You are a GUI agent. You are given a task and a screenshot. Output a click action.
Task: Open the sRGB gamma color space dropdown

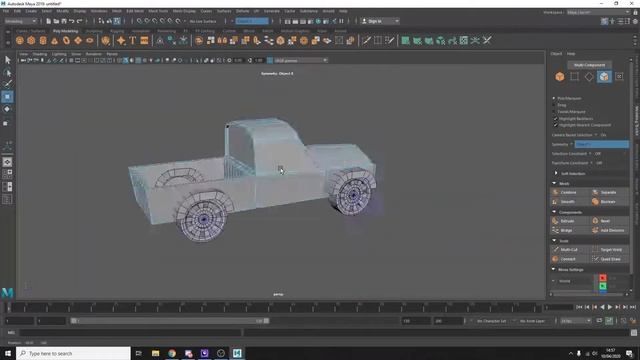click(300, 60)
